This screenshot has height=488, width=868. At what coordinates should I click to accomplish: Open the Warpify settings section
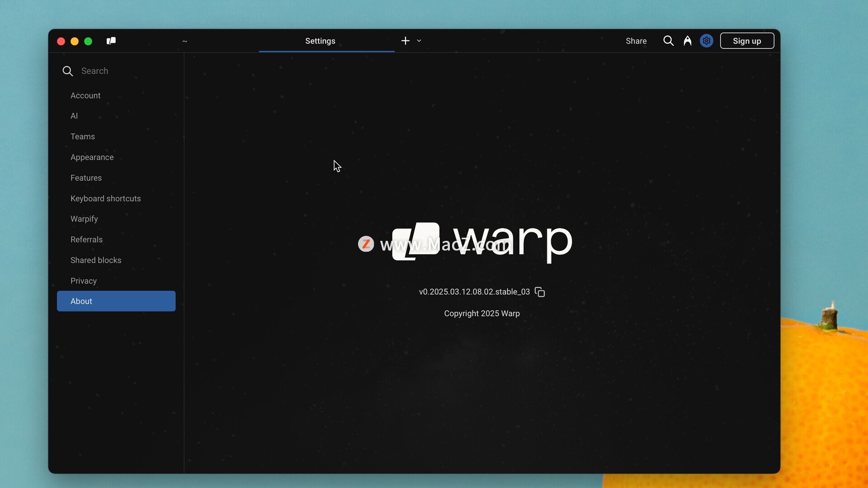point(116,219)
